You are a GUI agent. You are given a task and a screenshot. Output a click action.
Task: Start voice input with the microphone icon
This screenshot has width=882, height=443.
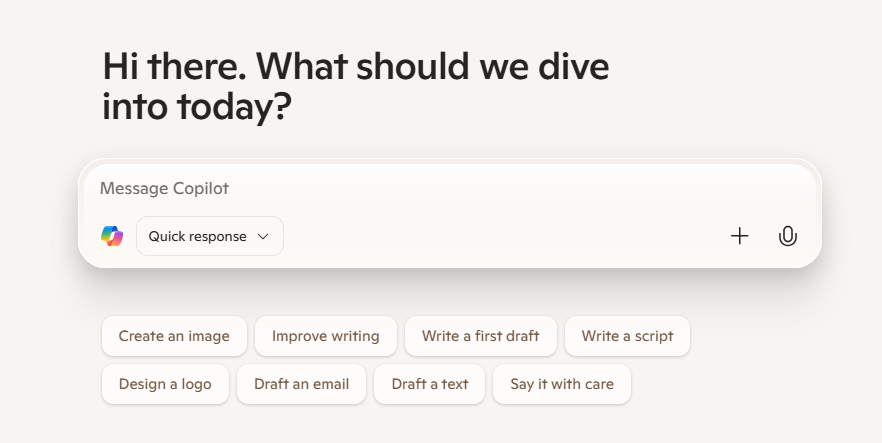pyautogui.click(x=788, y=236)
